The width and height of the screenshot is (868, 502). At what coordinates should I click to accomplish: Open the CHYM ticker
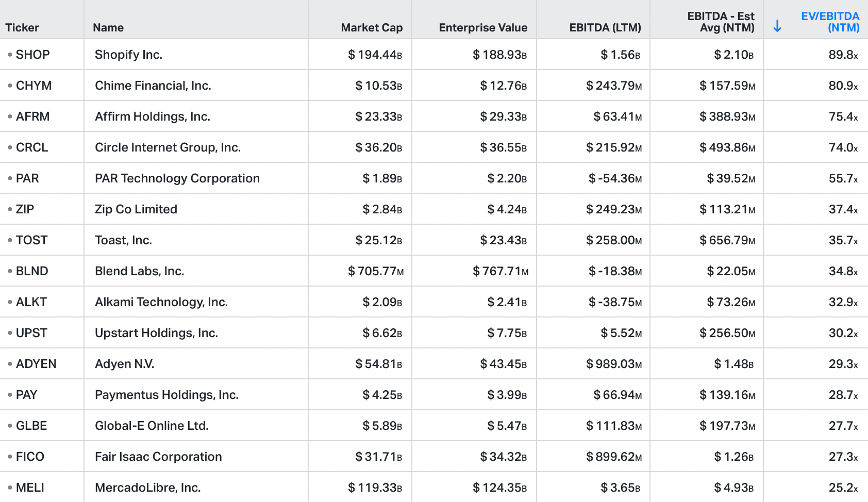point(34,86)
